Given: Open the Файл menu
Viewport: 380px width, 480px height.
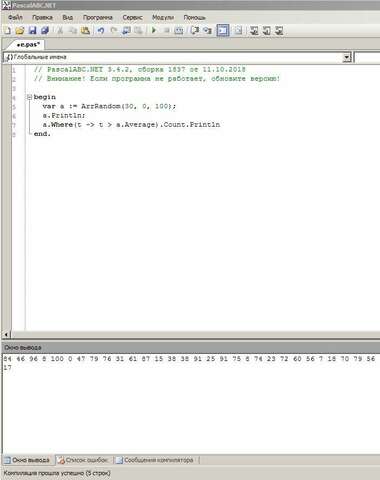Looking at the screenshot, I should (x=15, y=17).
